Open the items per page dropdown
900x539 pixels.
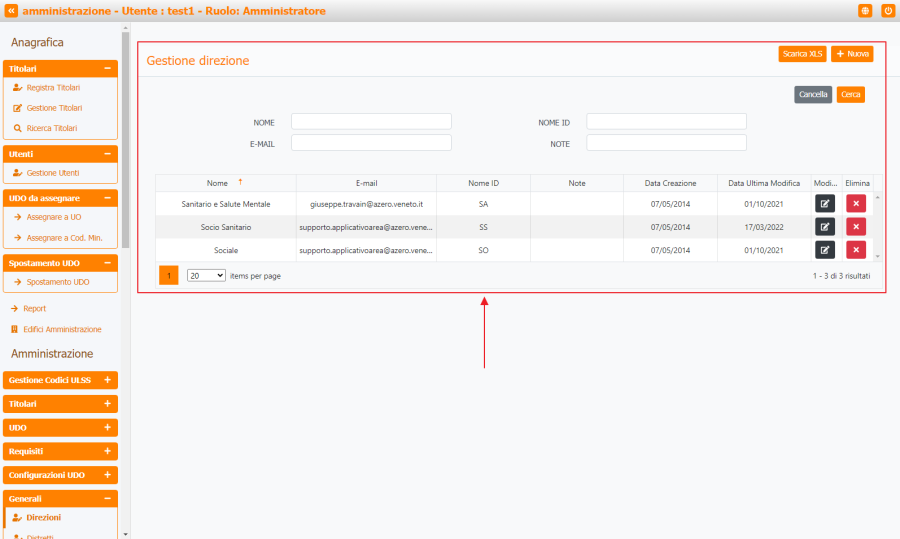coord(206,275)
